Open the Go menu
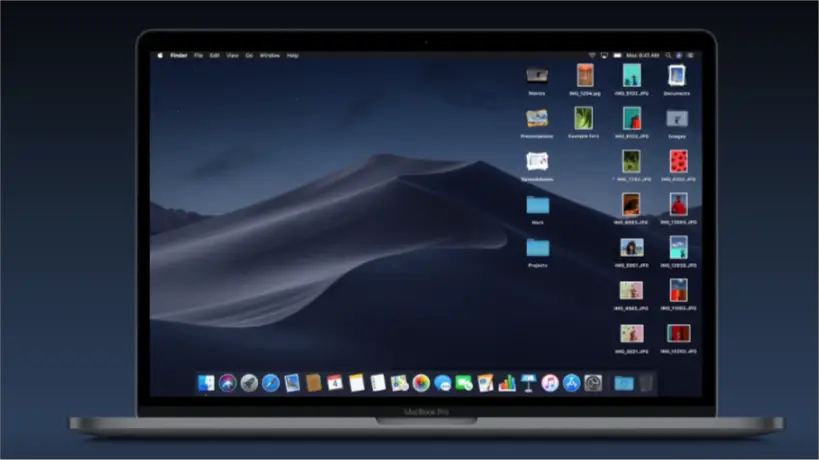The image size is (819, 460). pos(249,55)
